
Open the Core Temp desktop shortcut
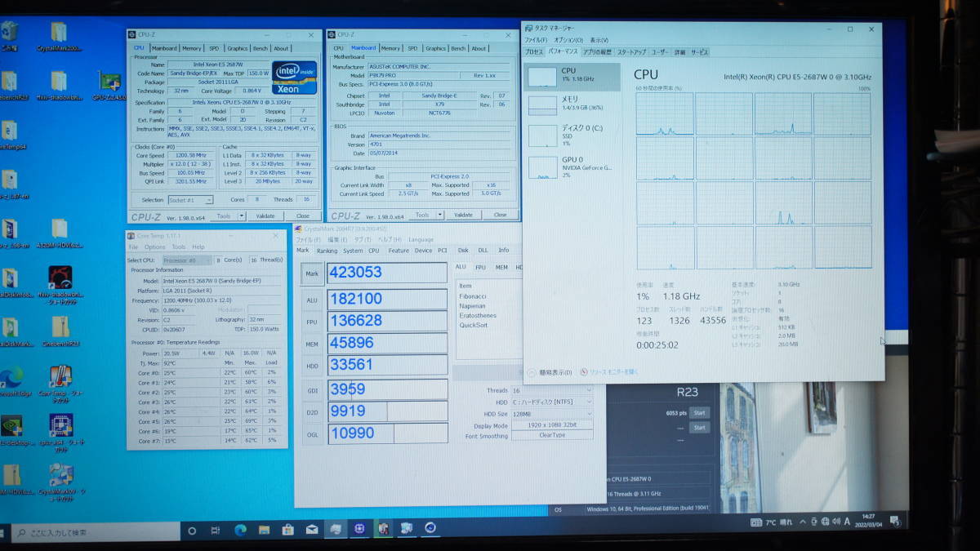pyautogui.click(x=60, y=382)
